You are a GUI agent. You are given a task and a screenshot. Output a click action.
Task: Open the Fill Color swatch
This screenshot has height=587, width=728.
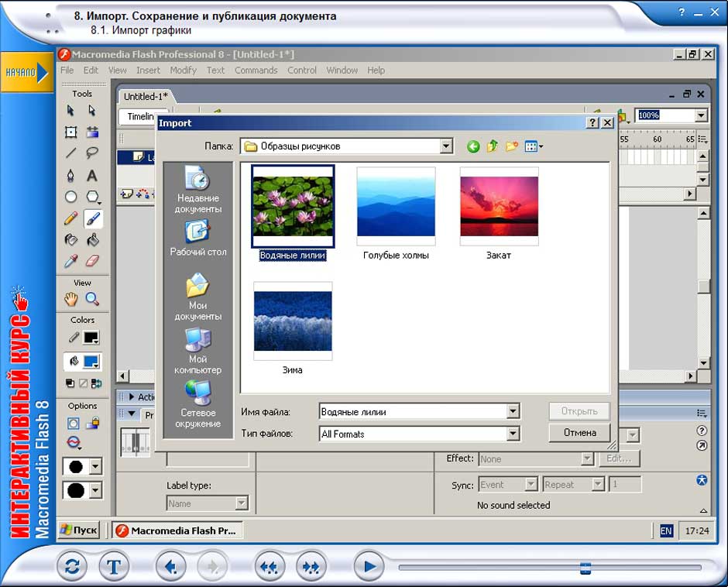(x=91, y=362)
